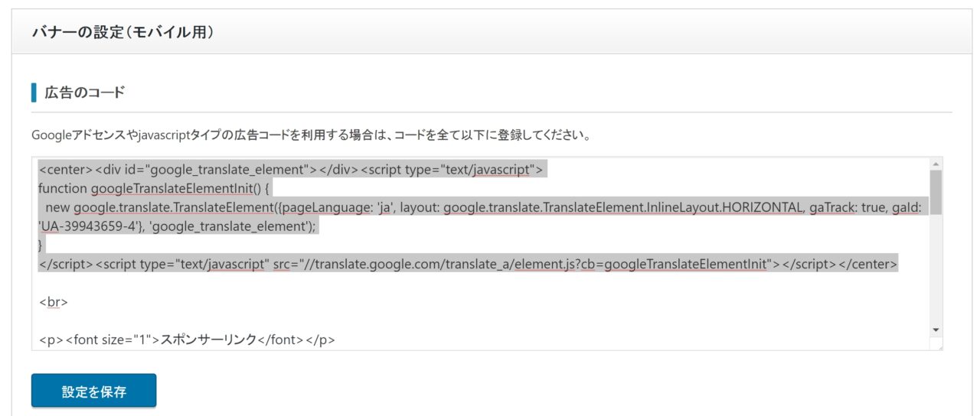Click the scrollbar thumb in code box
The image size is (980, 416).
tap(936, 191)
